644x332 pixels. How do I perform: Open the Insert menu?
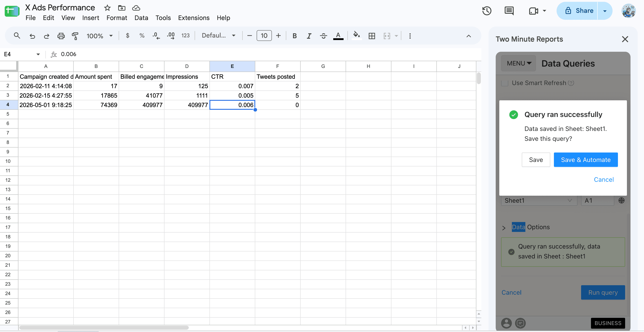tap(91, 18)
